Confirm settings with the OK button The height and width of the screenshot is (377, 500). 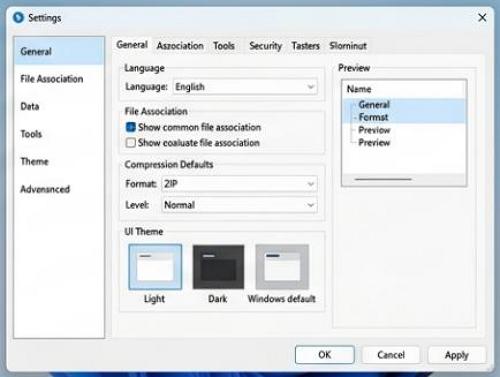click(325, 355)
